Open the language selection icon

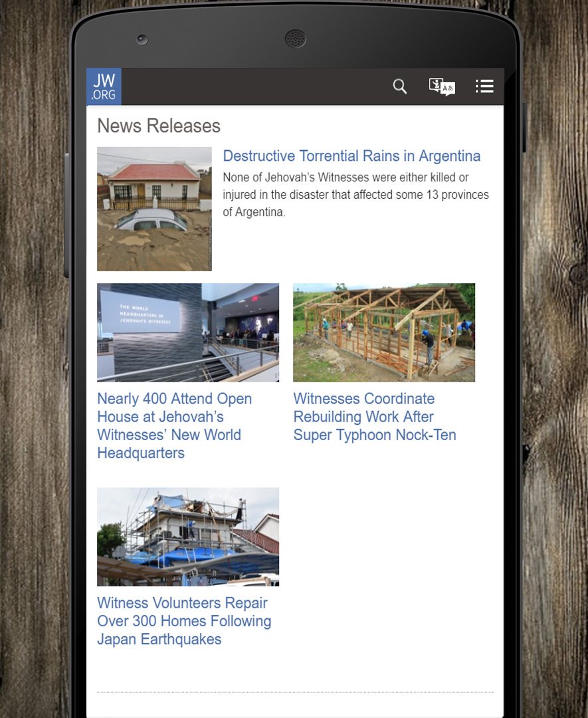tap(442, 86)
